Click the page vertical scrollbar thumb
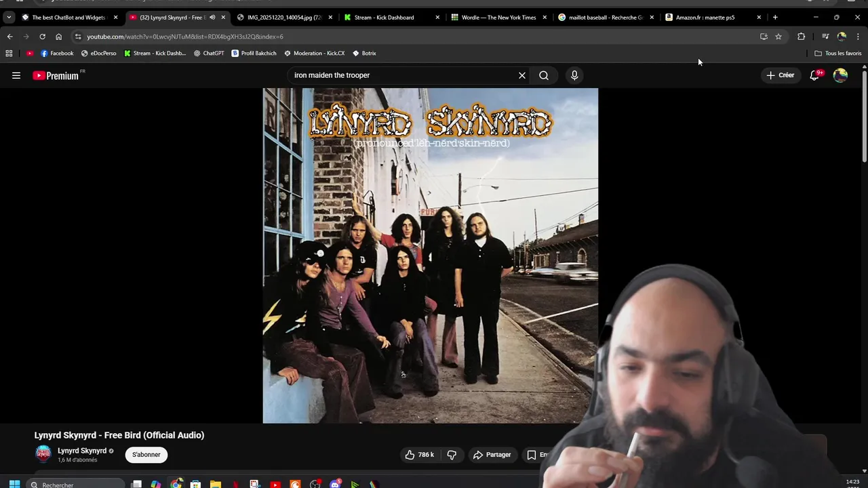Image resolution: width=868 pixels, height=488 pixels. (864, 115)
